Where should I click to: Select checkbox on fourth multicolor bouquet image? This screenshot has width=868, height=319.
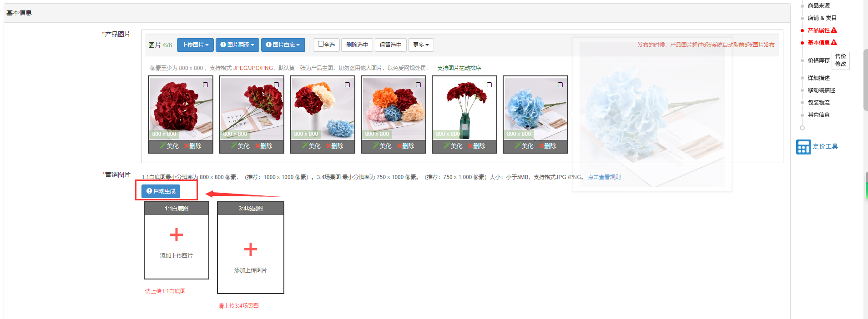click(x=419, y=85)
